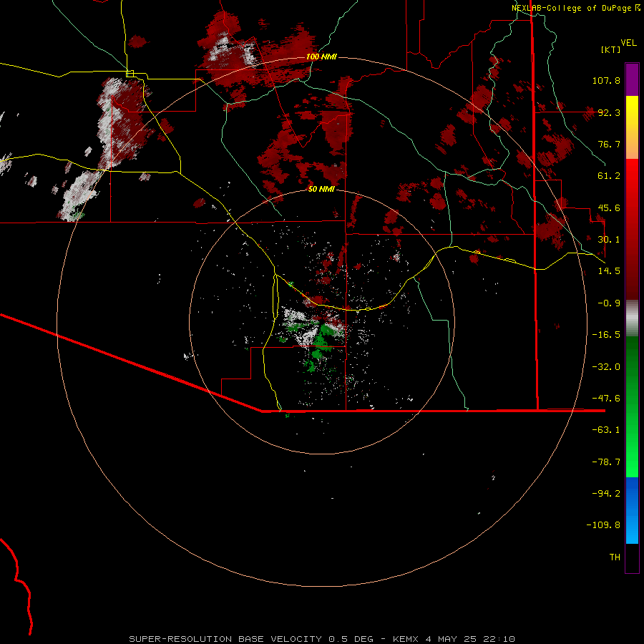Click the '-32.0' scale value
This screenshot has width=644, height=644.
606,367
